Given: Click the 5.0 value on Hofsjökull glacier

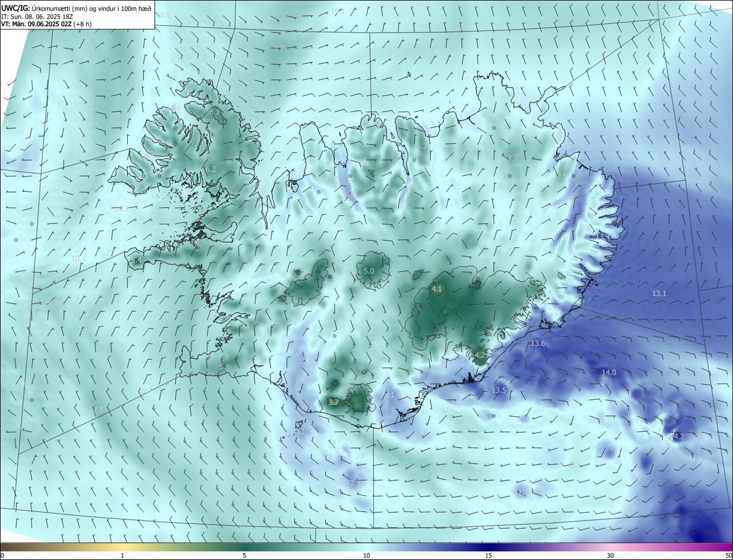Looking at the screenshot, I should click(x=369, y=271).
